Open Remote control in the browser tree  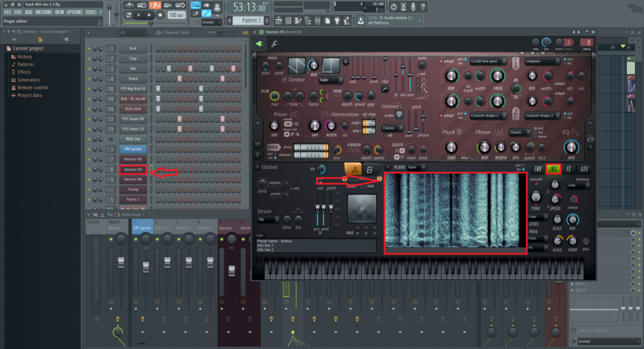click(33, 87)
